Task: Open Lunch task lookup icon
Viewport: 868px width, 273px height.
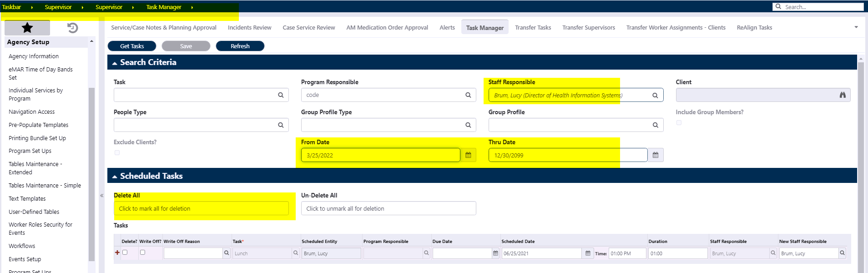Action: click(x=296, y=253)
